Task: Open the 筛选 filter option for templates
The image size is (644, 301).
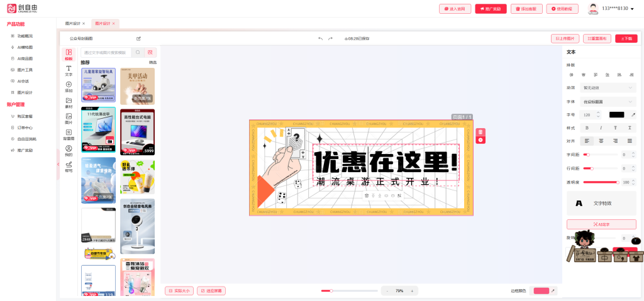Action: (153, 62)
